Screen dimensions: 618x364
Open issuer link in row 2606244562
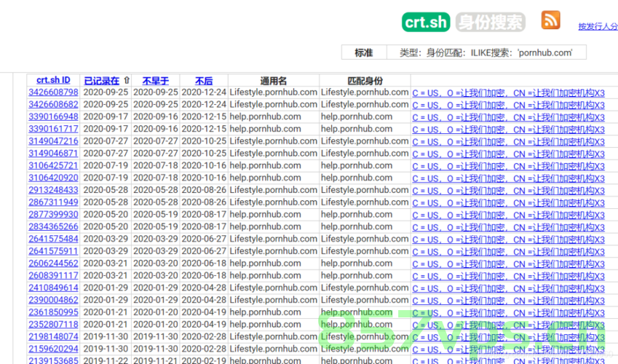coord(508,264)
